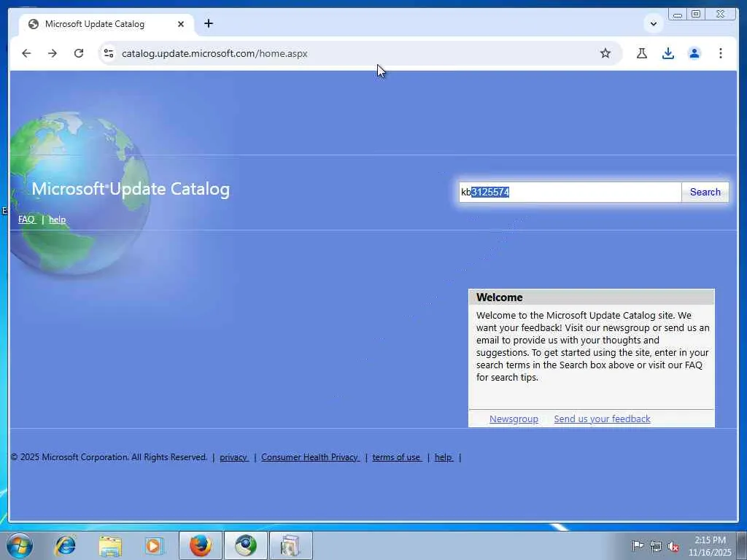Open the help link below the title
Screen dimensions: 747x560
click(57, 219)
